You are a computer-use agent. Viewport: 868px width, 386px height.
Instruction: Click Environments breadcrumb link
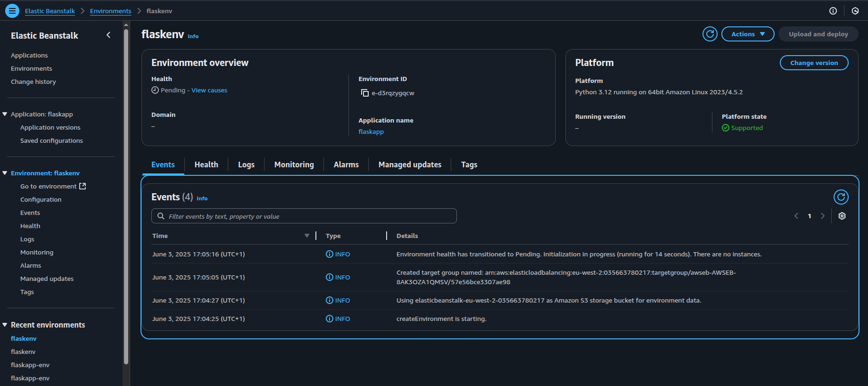point(111,11)
